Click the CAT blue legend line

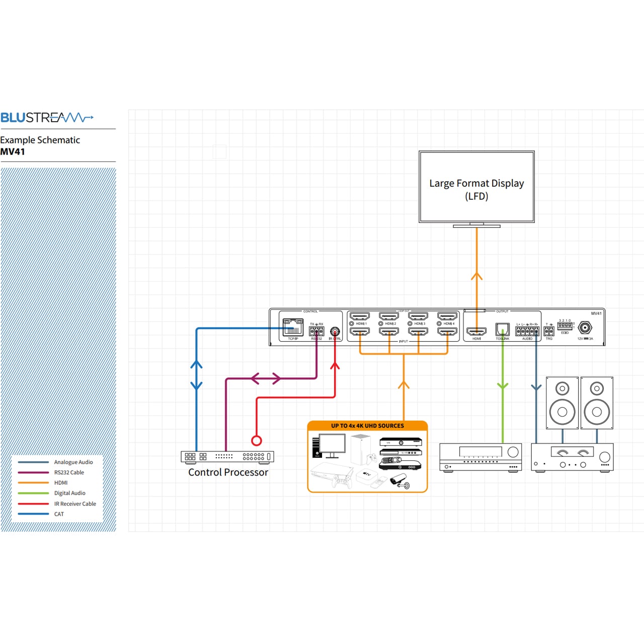tap(33, 514)
